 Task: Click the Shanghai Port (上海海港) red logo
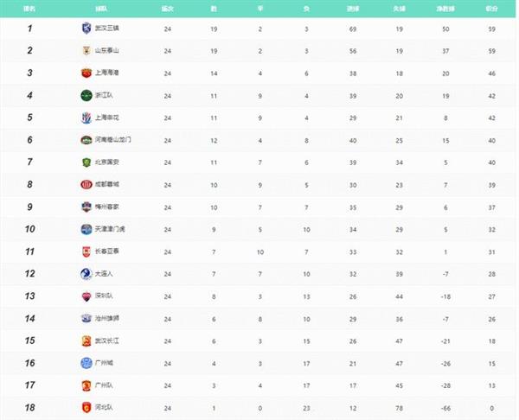click(x=86, y=73)
